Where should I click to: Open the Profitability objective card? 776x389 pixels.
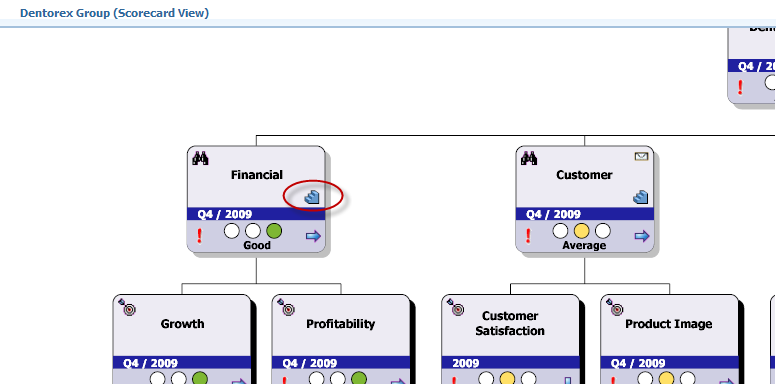point(341,339)
